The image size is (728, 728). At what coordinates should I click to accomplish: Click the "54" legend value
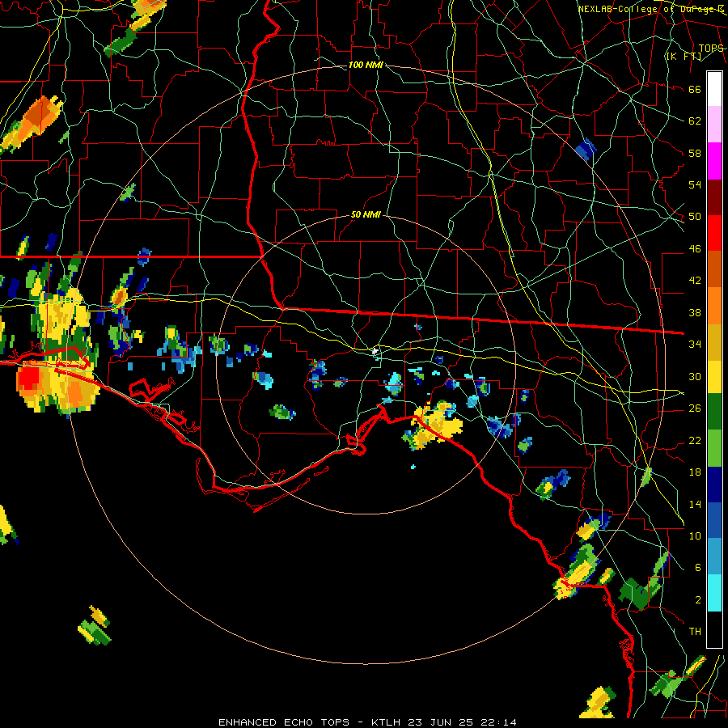tap(695, 184)
